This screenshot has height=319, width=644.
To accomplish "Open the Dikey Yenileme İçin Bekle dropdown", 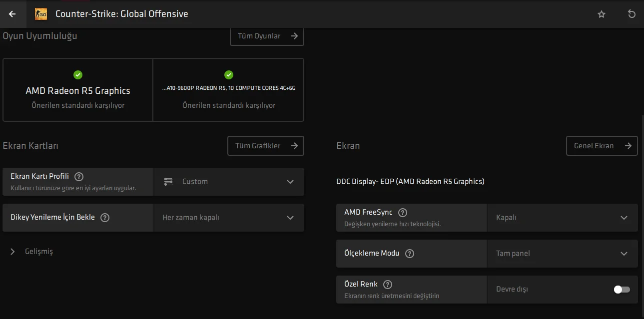I will tap(229, 218).
